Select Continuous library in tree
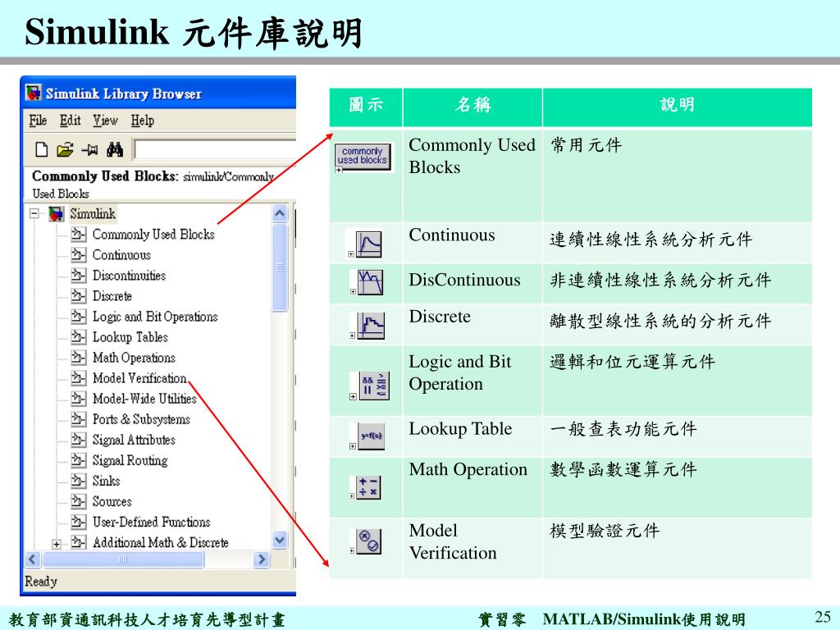The width and height of the screenshot is (840, 630). (x=121, y=255)
